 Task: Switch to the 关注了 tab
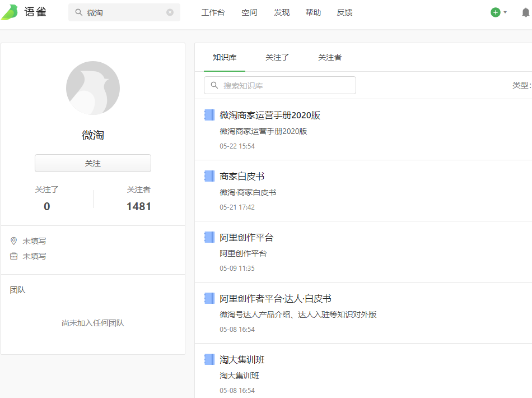click(277, 57)
